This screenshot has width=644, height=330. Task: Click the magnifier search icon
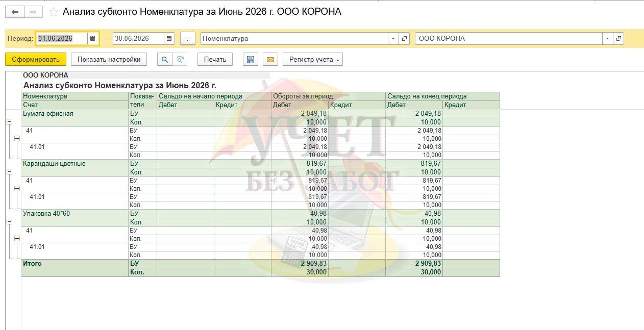click(x=164, y=60)
